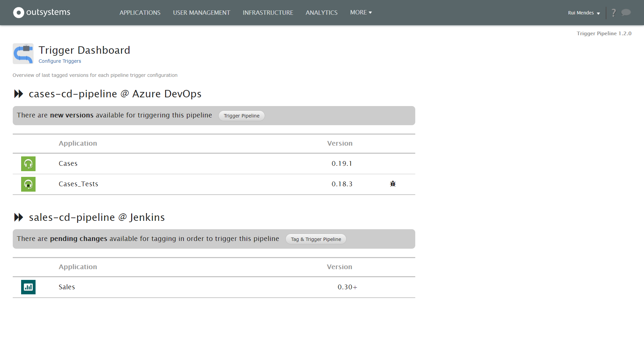This screenshot has height=345, width=644.
Task: Click the Cases application headset icon
Action: pos(28,164)
